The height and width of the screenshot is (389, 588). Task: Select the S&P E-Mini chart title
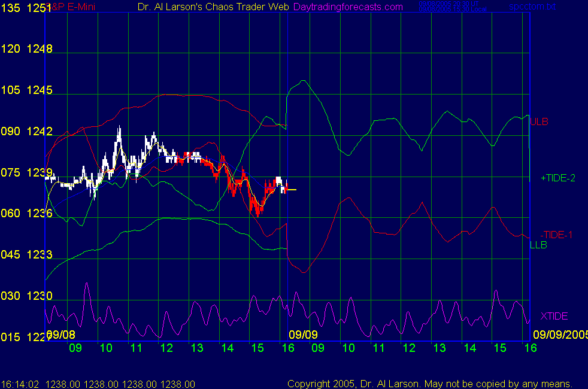click(71, 7)
